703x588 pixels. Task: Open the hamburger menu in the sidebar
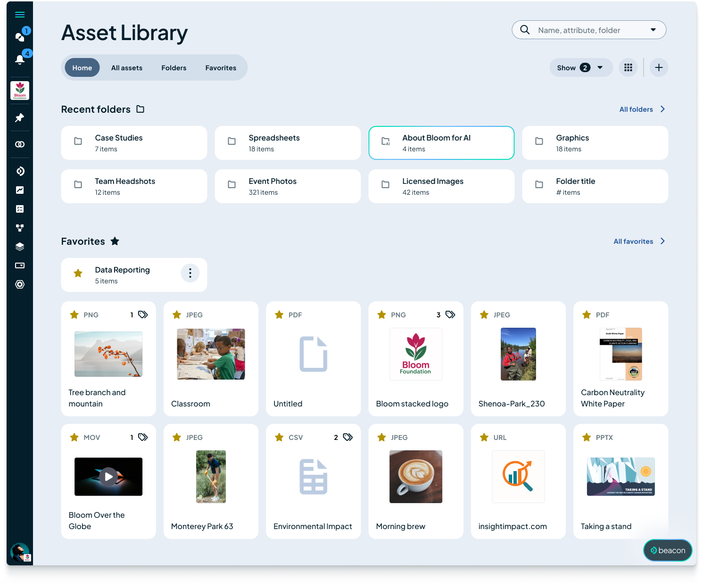tap(20, 15)
